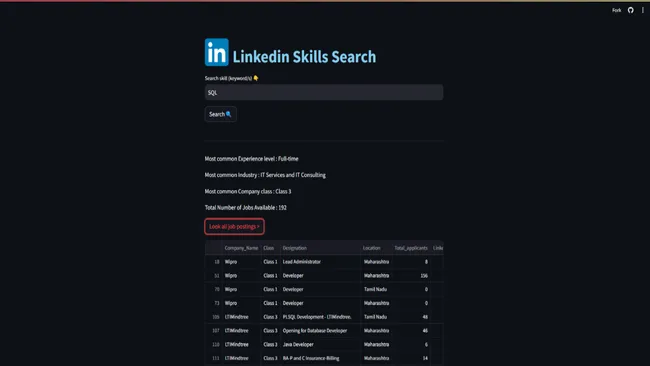This screenshot has height=366, width=650.
Task: Select the applicants value 48 cell
Action: (411, 317)
